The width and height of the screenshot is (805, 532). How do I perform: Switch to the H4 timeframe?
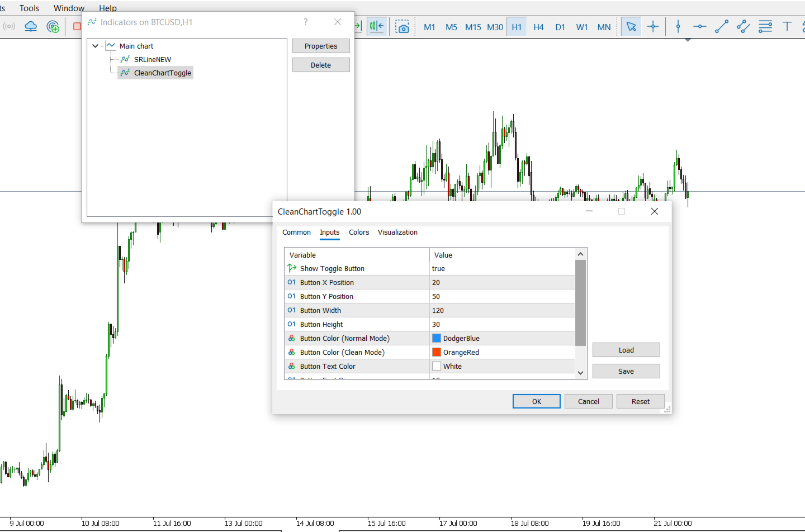click(538, 26)
